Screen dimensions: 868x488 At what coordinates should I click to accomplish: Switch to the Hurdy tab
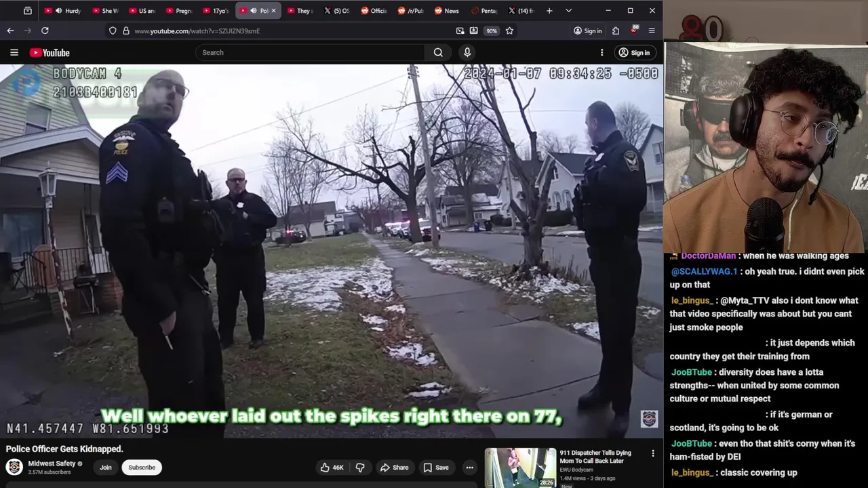pyautogui.click(x=63, y=11)
